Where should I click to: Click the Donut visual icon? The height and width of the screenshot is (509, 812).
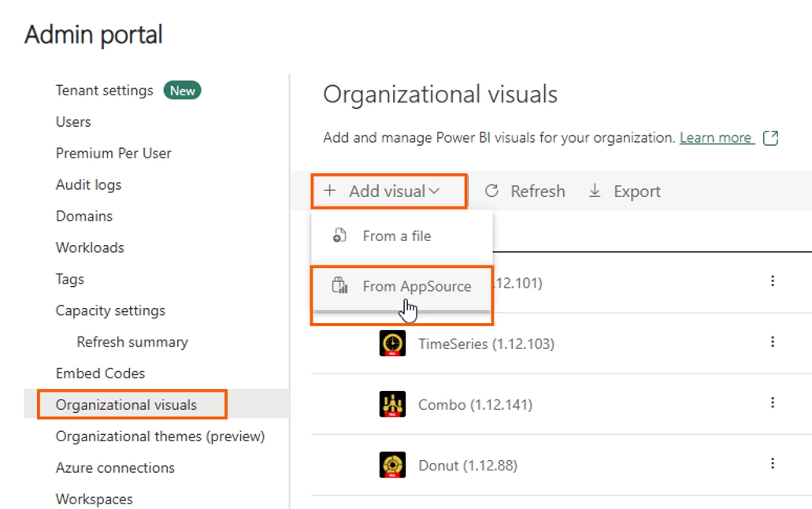point(392,465)
